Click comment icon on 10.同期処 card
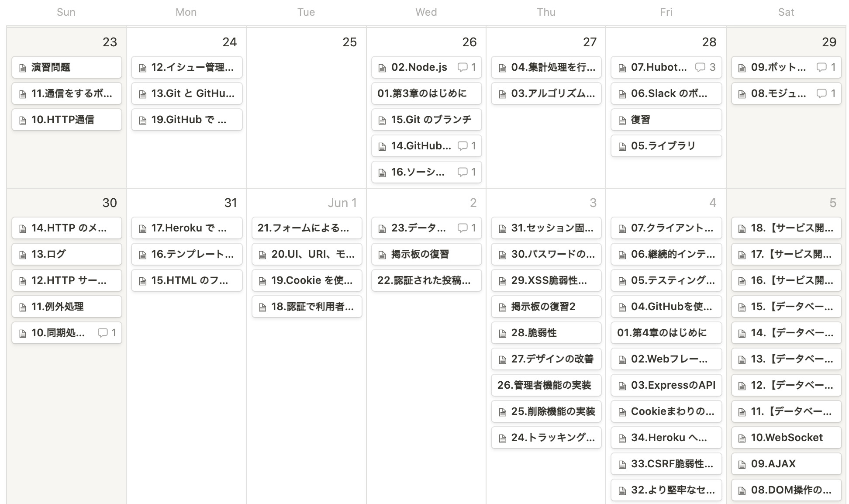 pyautogui.click(x=103, y=333)
